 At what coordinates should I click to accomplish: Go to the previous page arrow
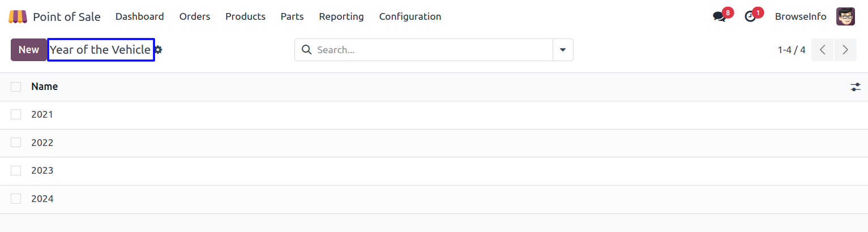[x=822, y=50]
